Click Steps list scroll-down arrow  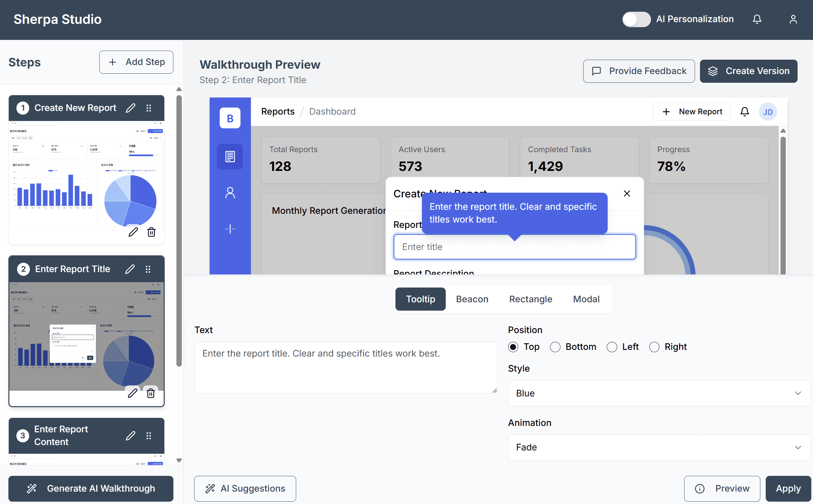click(x=179, y=460)
